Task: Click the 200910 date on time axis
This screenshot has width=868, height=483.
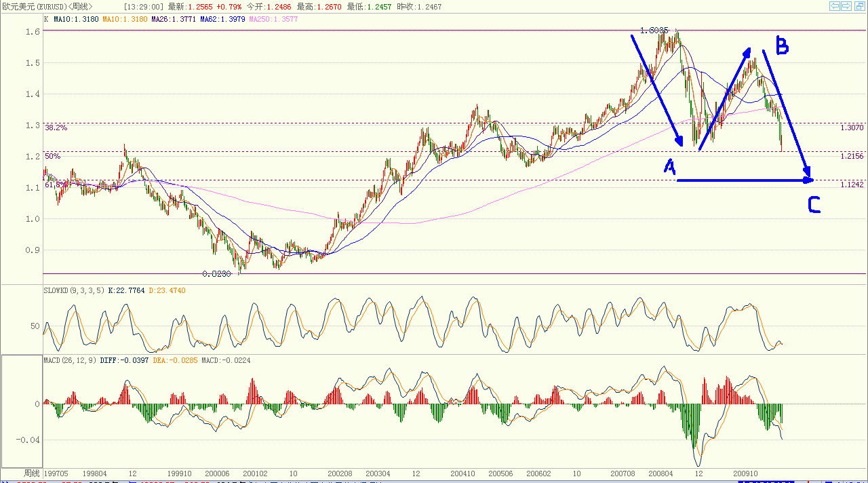Action: pyautogui.click(x=745, y=474)
